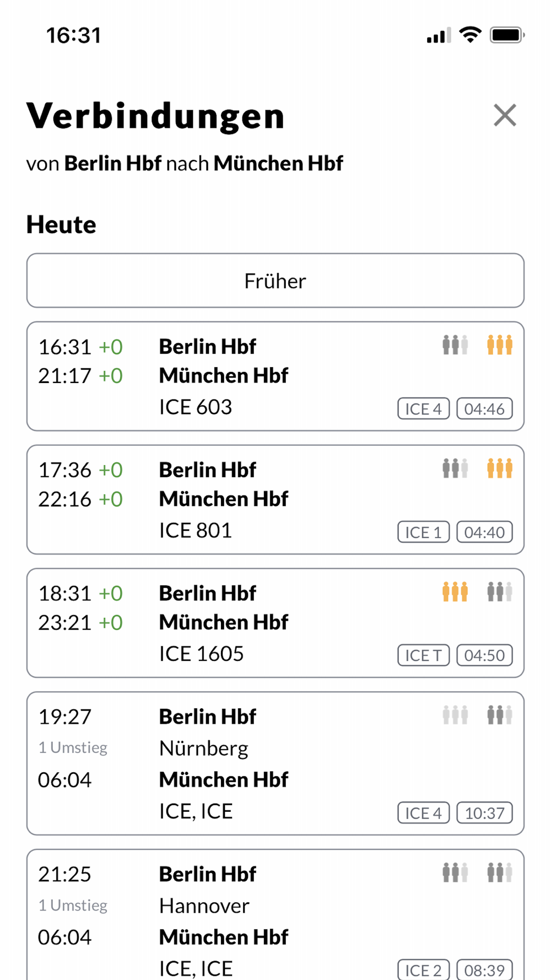The width and height of the screenshot is (551, 980).
Task: Tap orange occupancy icon on ICE 1605
Action: point(455,592)
